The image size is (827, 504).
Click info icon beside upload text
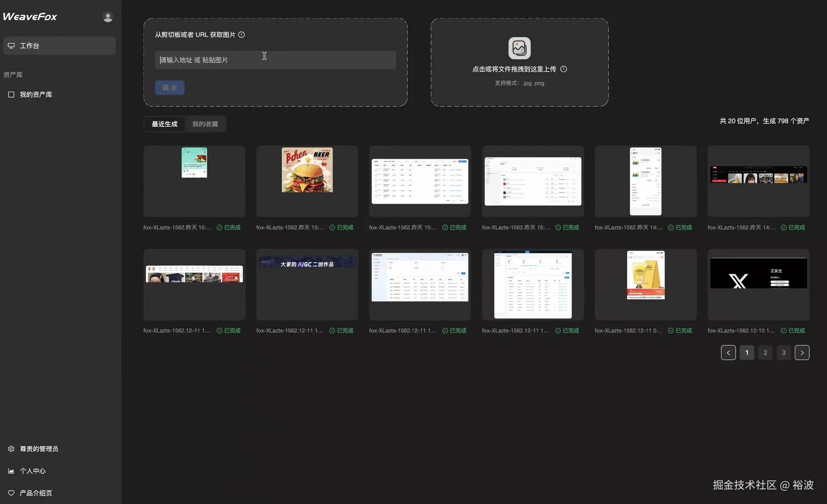pyautogui.click(x=563, y=69)
